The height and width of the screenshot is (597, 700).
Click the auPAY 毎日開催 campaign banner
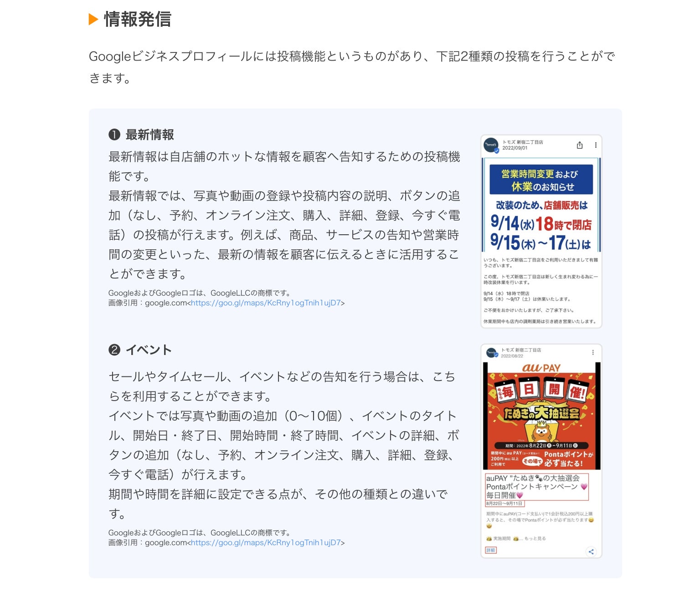541,416
